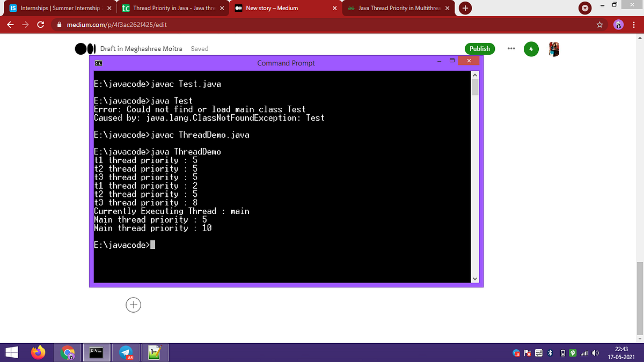This screenshot has height=362, width=644.
Task: Click the add content plus icon
Action: (133, 305)
